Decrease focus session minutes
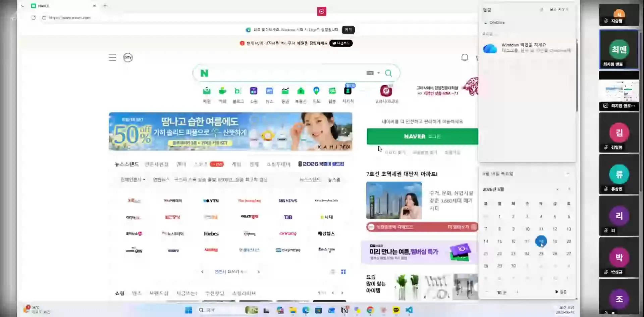Image resolution: width=644 pixels, height=317 pixels. pyautogui.click(x=487, y=292)
